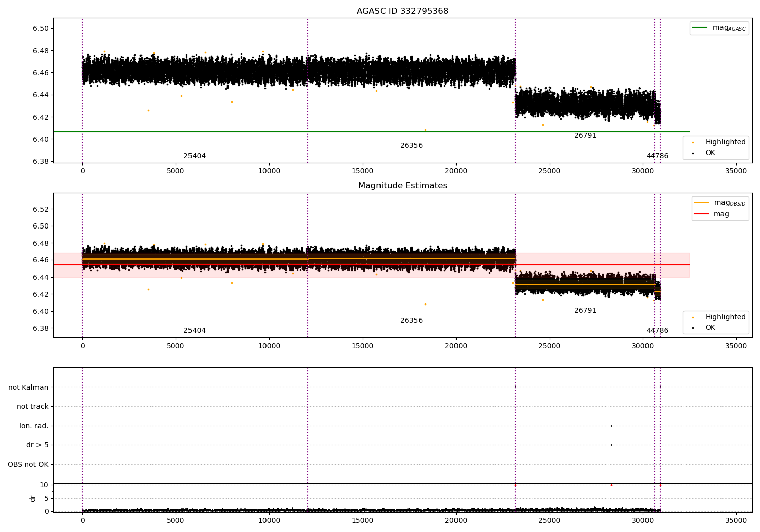Click OBSID label 25404 in Magnitude Estimates plot
The height and width of the screenshot is (532, 760).
coord(195,331)
